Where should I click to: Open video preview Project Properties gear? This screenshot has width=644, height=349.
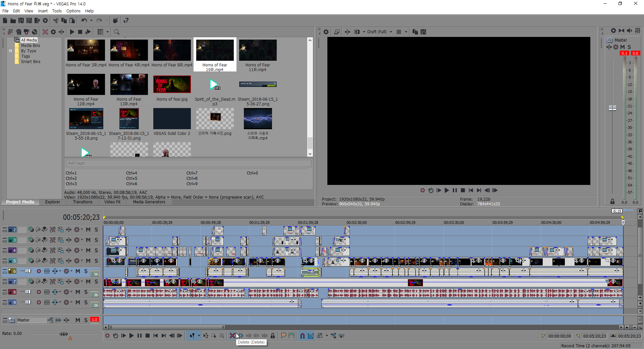(x=326, y=32)
